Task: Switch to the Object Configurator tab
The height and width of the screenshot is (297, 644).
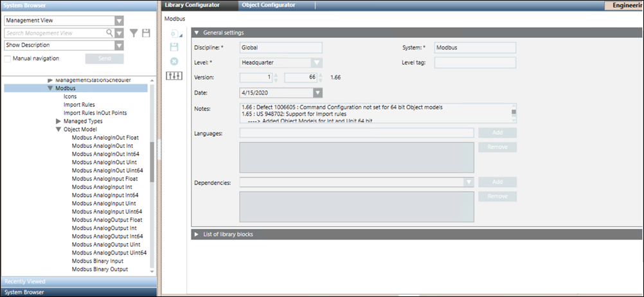Action: pyautogui.click(x=268, y=4)
